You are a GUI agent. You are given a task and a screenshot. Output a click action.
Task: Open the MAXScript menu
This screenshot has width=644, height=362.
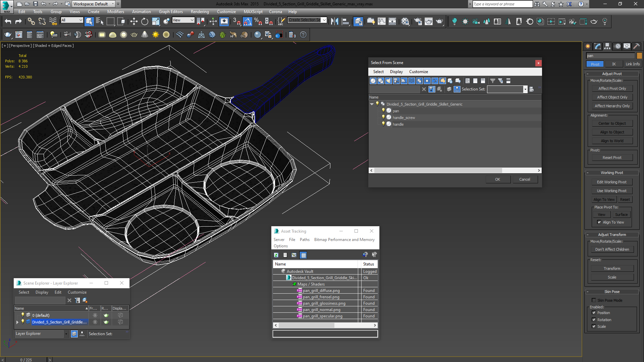(253, 12)
